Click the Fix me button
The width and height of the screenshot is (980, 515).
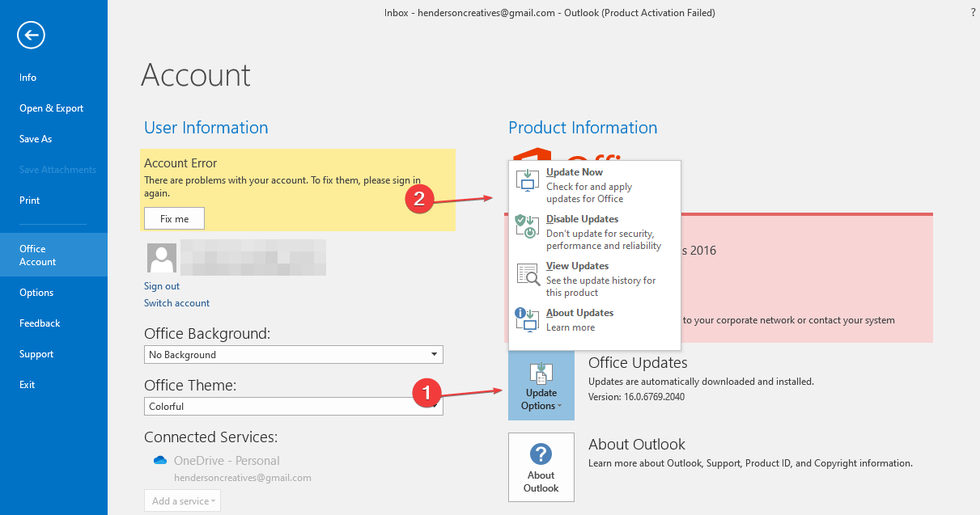point(174,218)
